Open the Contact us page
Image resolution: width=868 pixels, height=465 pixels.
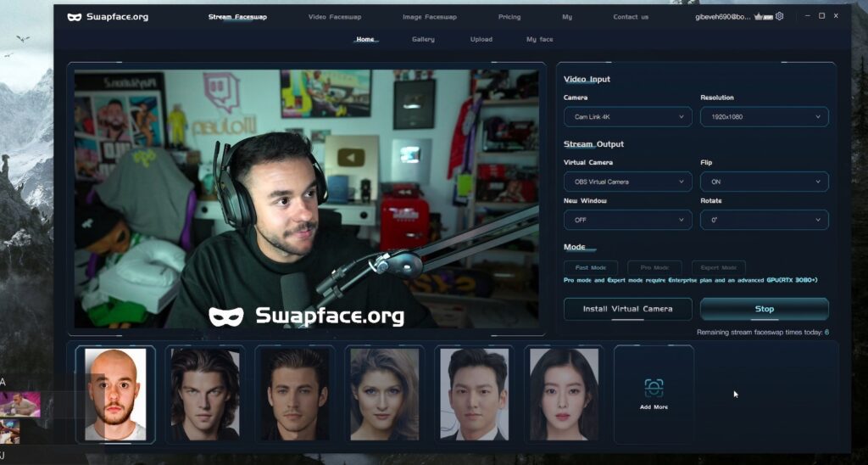(x=631, y=17)
